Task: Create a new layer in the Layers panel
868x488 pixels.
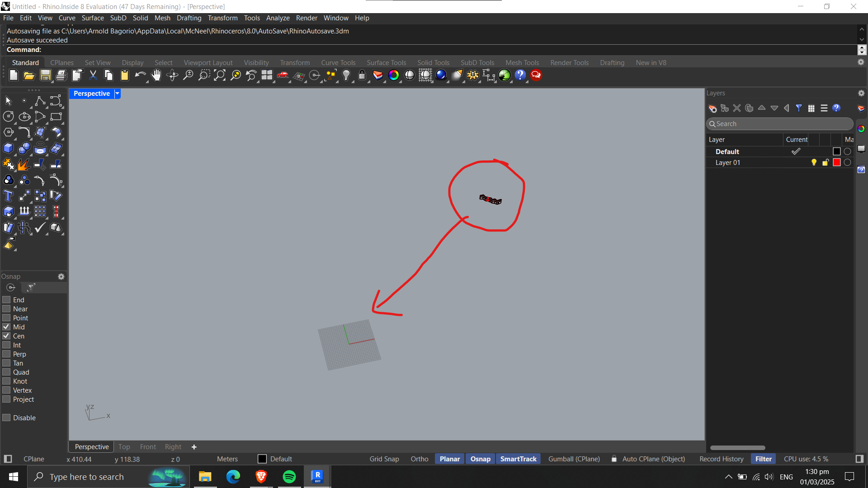Action: tap(712, 108)
